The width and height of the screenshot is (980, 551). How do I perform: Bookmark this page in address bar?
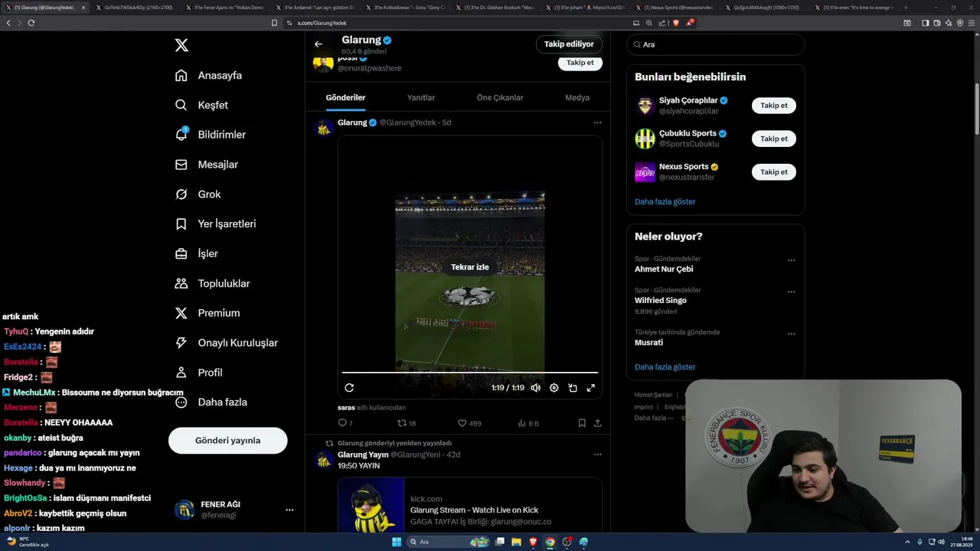274,23
